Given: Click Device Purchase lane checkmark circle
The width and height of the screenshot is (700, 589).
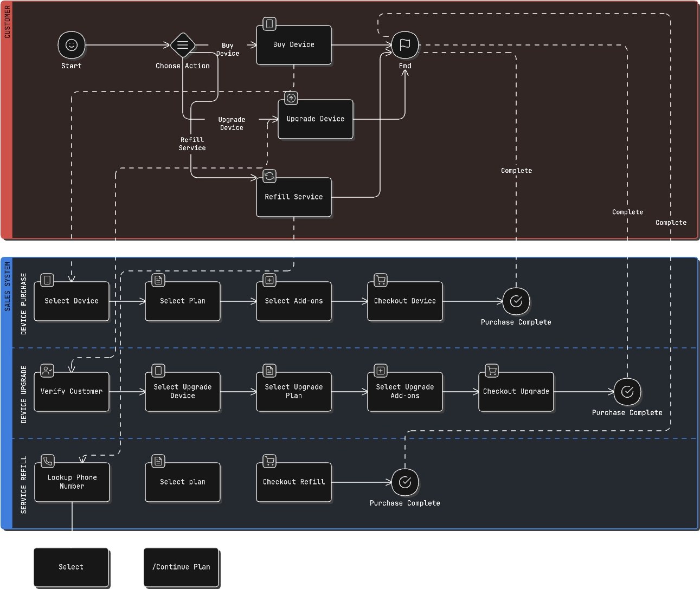Looking at the screenshot, I should point(516,301).
